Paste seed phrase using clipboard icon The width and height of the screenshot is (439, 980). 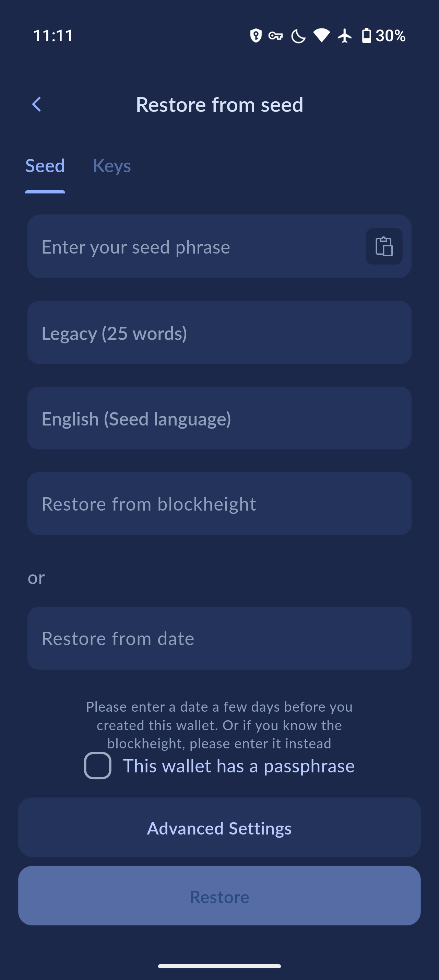(384, 246)
